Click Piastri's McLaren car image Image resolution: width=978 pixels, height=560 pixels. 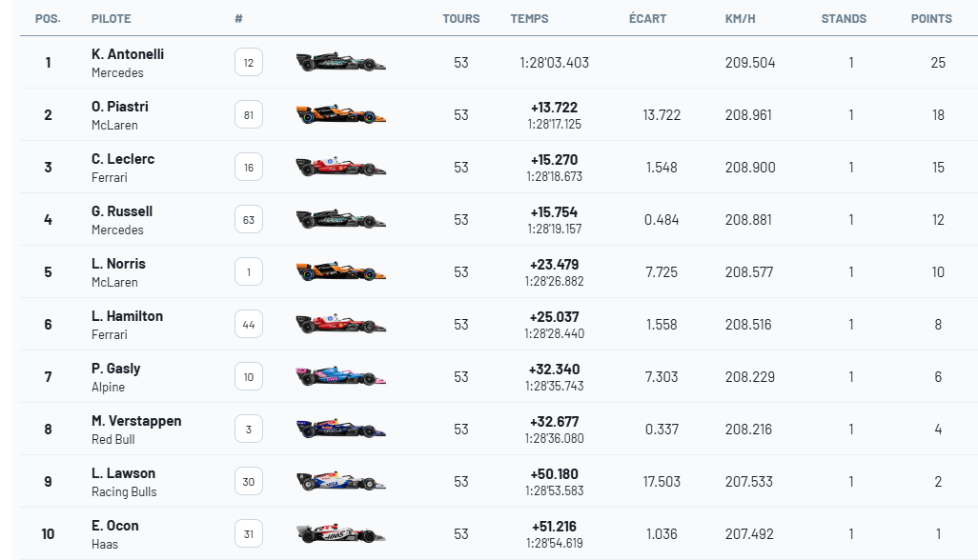(x=341, y=115)
